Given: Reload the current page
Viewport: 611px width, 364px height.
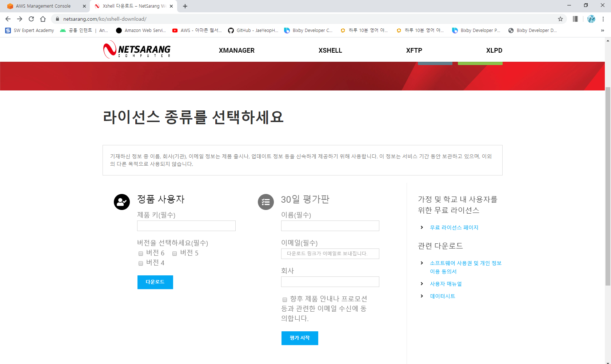Looking at the screenshot, I should tap(31, 19).
